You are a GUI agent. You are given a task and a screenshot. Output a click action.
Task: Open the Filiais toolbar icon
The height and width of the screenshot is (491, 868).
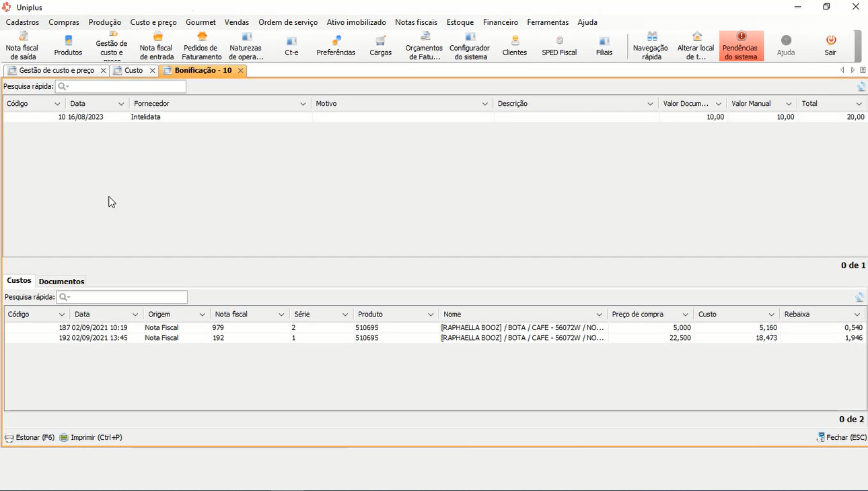[x=604, y=46]
